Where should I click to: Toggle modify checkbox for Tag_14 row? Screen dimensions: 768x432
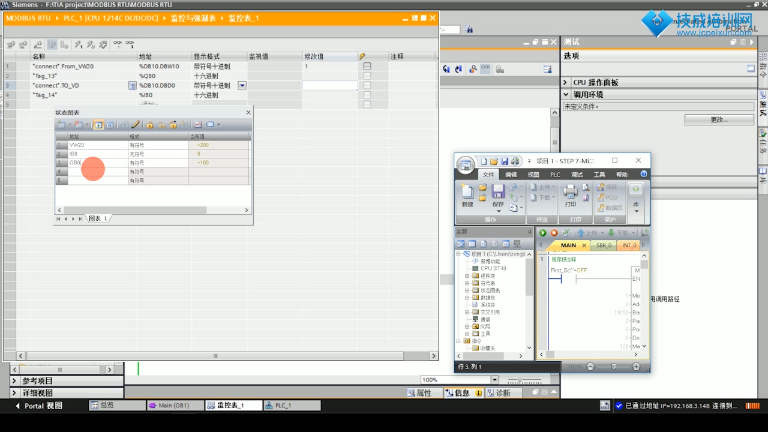point(367,95)
